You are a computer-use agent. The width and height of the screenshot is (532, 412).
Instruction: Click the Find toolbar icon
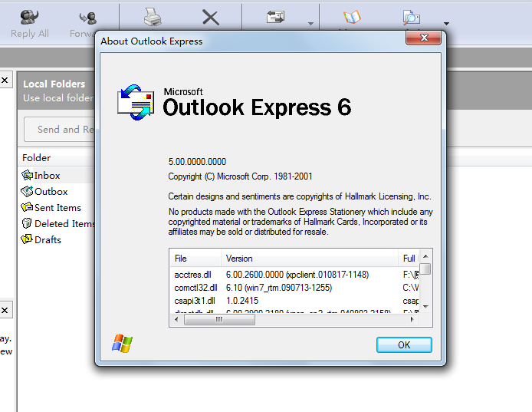tap(411, 17)
